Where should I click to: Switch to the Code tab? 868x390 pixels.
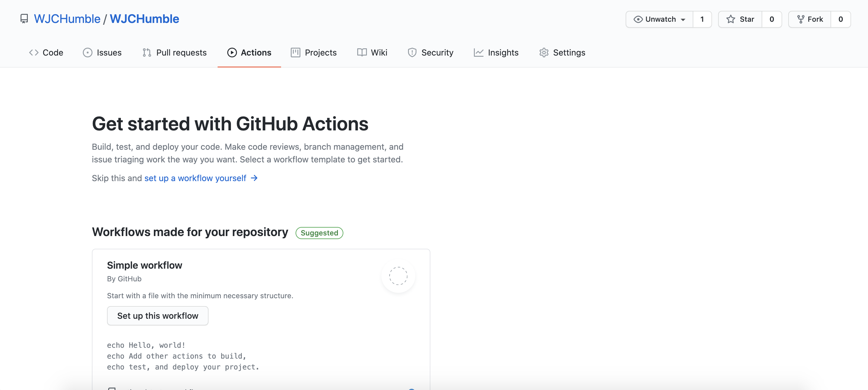click(46, 53)
